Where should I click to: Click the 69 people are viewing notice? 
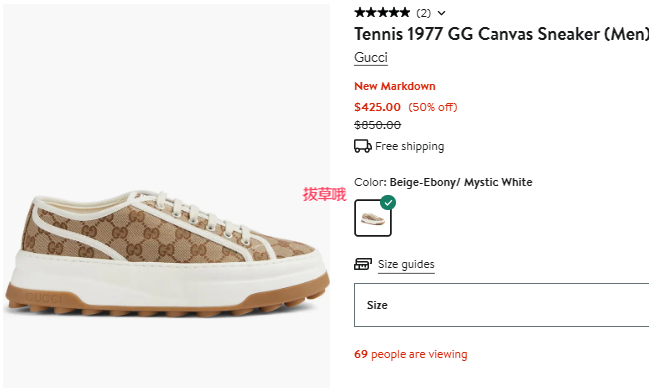pyautogui.click(x=411, y=354)
